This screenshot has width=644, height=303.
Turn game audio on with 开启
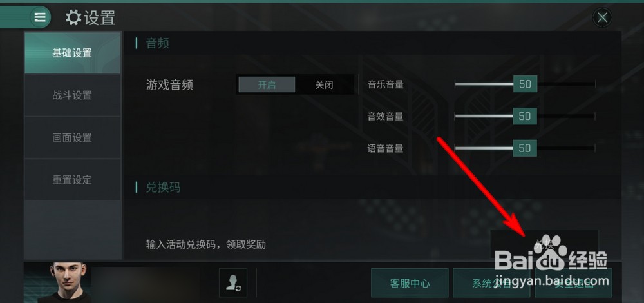(267, 84)
